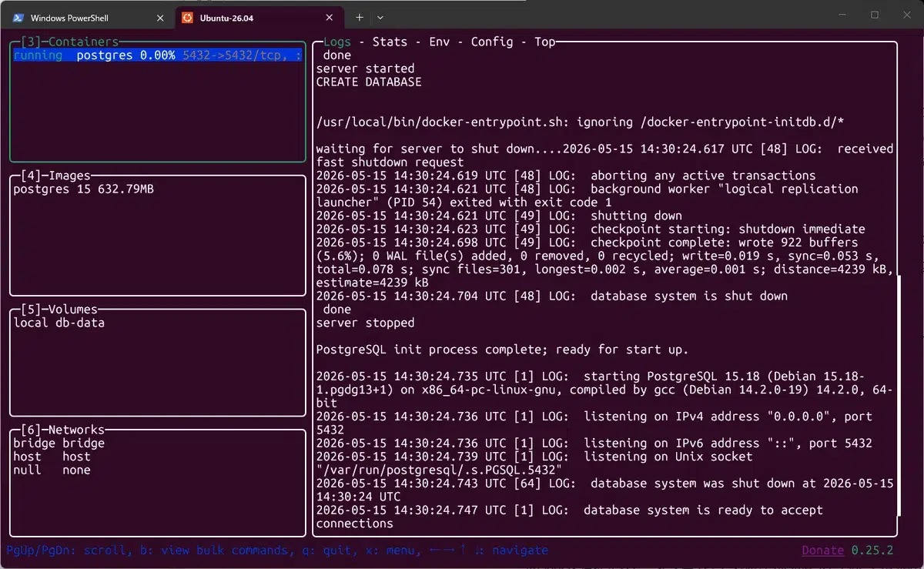Click the Ubuntu logo icon in the tab
The height and width of the screenshot is (569, 924).
(187, 17)
